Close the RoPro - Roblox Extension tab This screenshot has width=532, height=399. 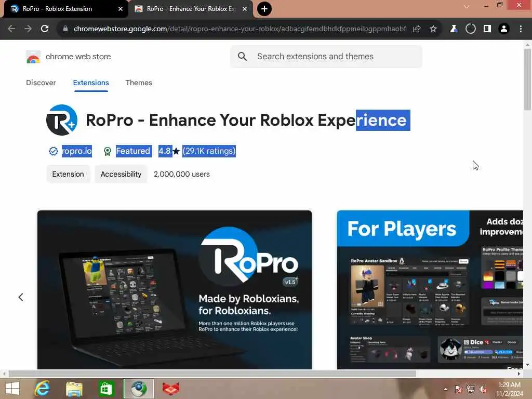pyautogui.click(x=121, y=9)
